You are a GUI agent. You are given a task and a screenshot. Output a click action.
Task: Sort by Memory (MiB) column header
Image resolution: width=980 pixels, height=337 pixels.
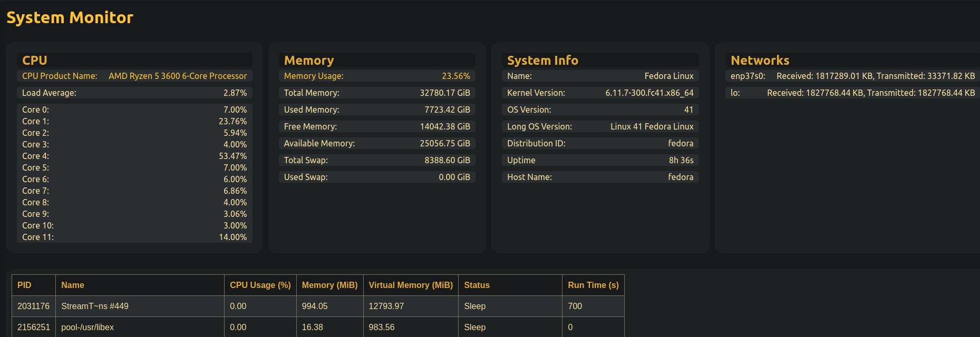[329, 285]
